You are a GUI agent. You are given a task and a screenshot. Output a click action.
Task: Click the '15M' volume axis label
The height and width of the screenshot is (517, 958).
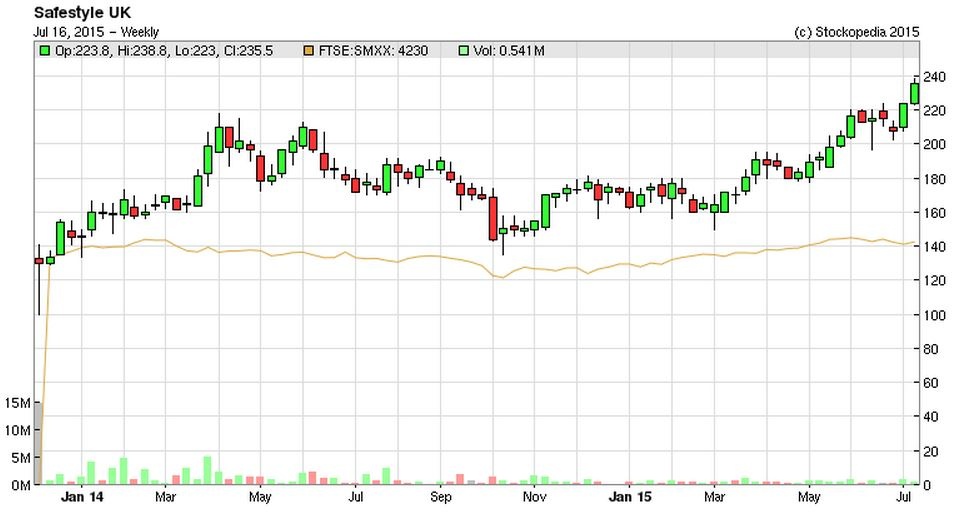[x=16, y=403]
